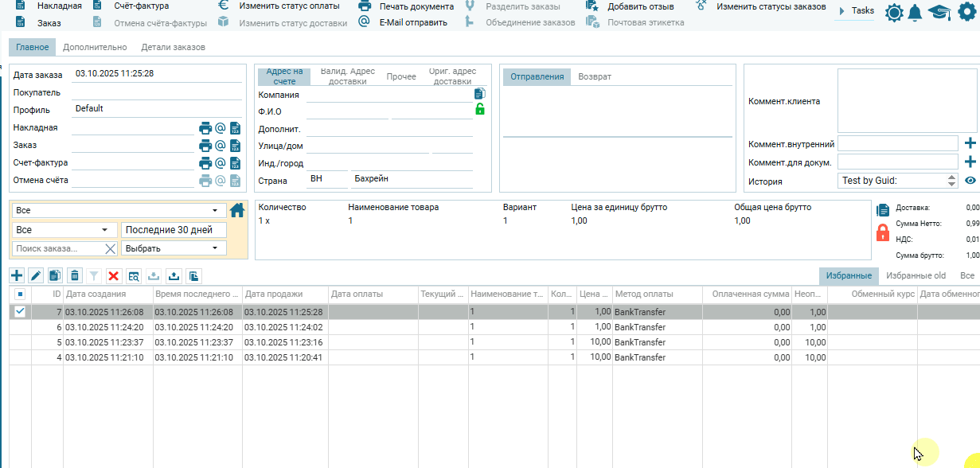This screenshot has height=468, width=980.
Task: Click the red X icon in grid toolbar
Action: tap(114, 275)
